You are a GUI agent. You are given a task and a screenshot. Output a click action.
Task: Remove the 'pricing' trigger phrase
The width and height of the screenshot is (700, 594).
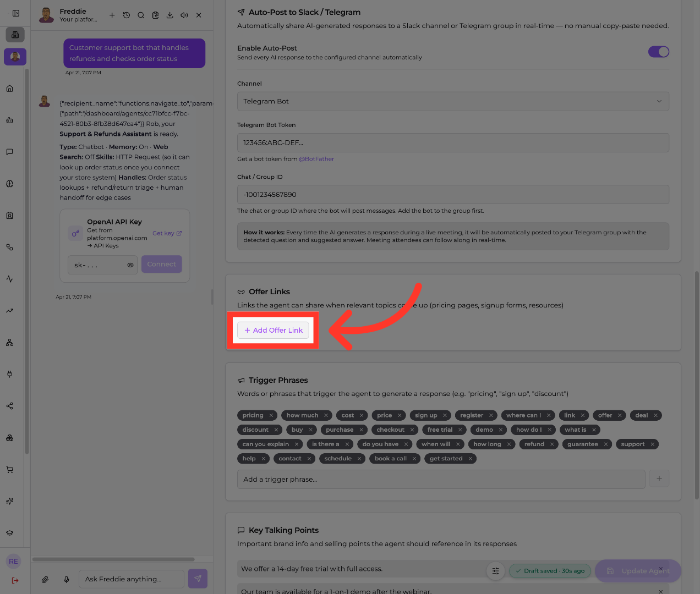click(x=271, y=415)
